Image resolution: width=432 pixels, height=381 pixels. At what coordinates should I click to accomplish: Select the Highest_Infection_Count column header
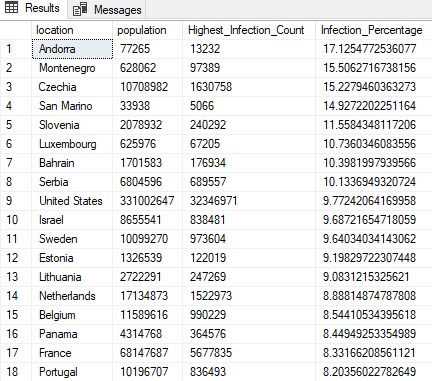click(x=249, y=30)
